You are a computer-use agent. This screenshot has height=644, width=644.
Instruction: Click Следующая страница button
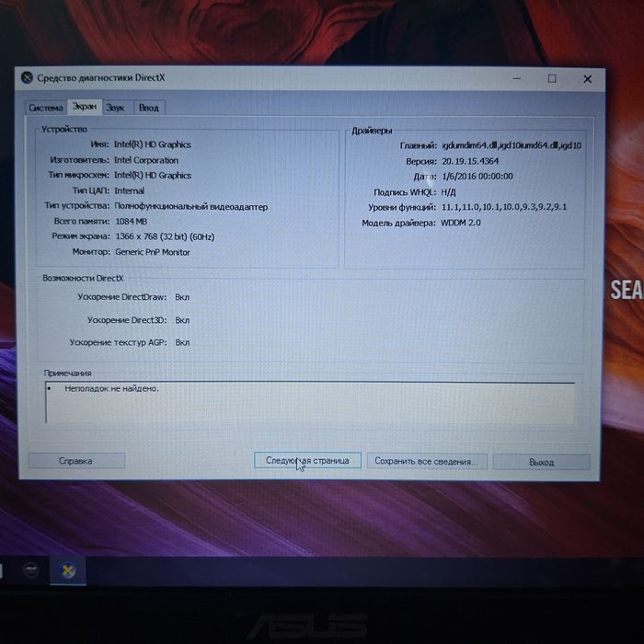click(x=307, y=460)
